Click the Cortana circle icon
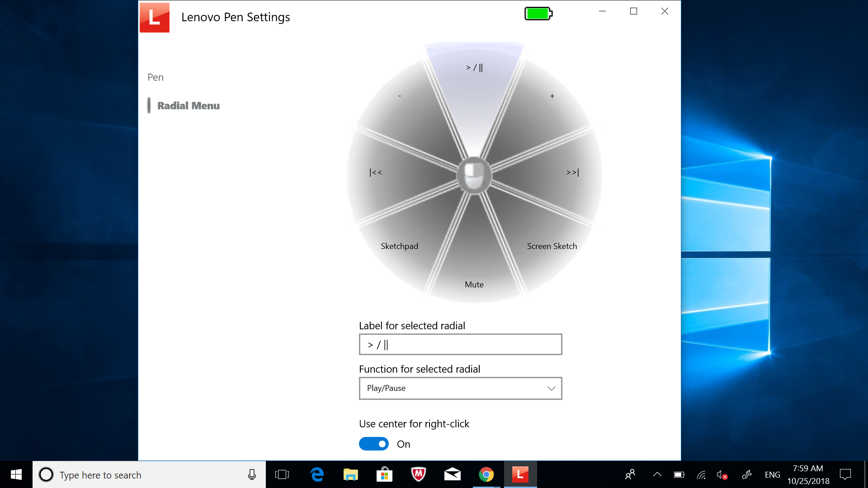This screenshot has height=488, width=868. click(46, 474)
